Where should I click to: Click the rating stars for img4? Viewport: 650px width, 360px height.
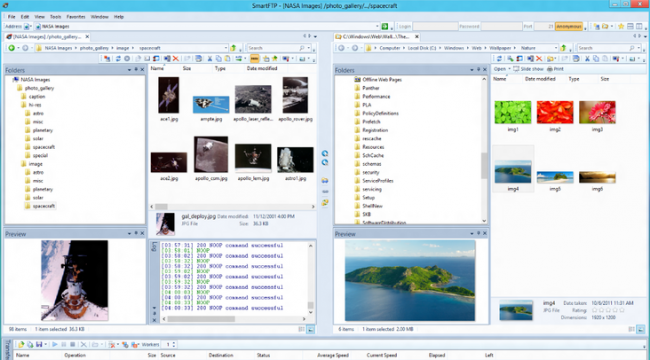pos(609,310)
